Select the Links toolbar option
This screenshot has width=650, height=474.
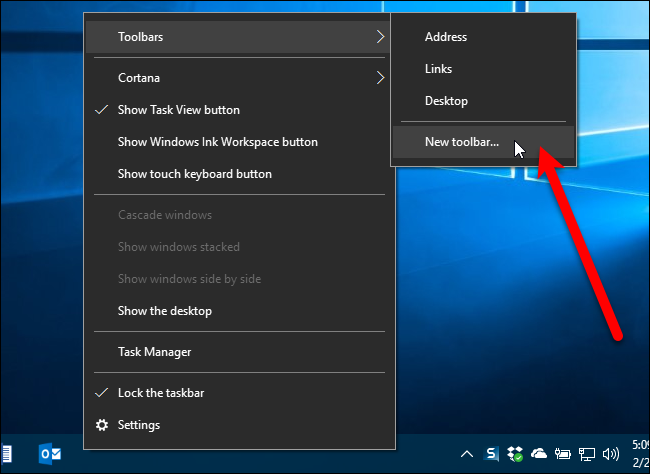click(x=438, y=69)
